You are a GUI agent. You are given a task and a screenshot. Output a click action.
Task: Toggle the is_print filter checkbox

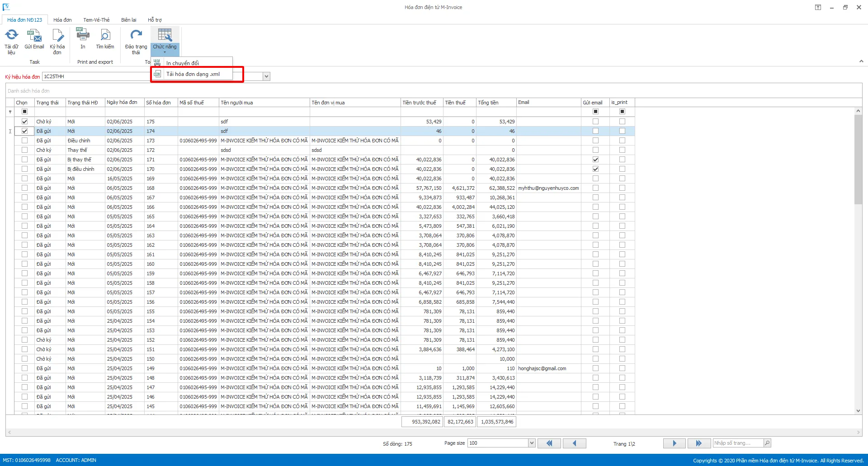click(622, 112)
